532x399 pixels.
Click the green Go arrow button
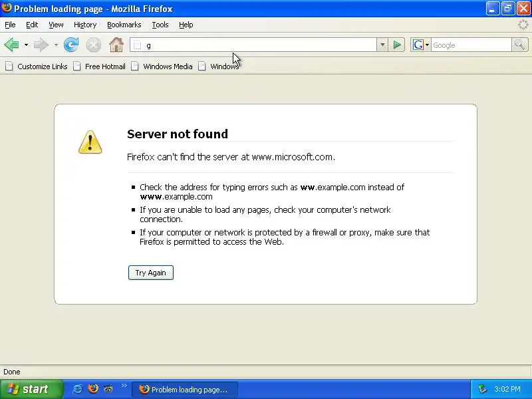pos(397,45)
